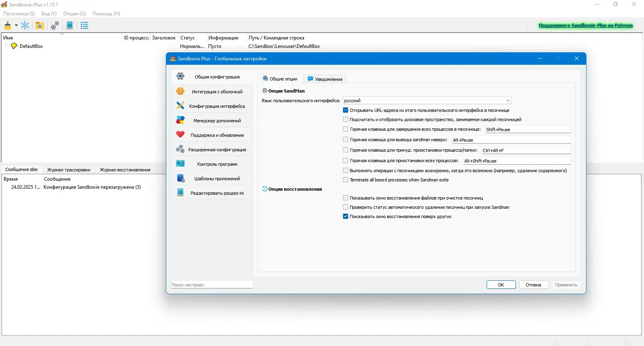Sort by the Информация column header
The height and width of the screenshot is (346, 644).
(x=227, y=38)
